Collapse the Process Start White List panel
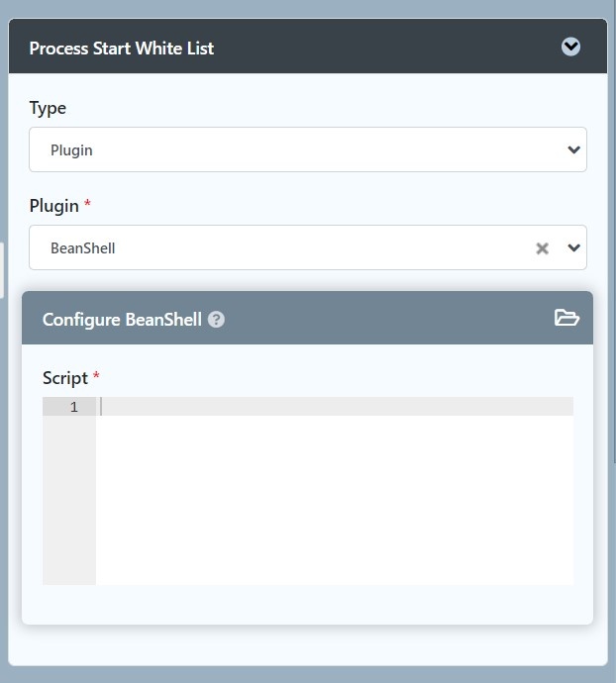The width and height of the screenshot is (616, 683). [x=570, y=47]
